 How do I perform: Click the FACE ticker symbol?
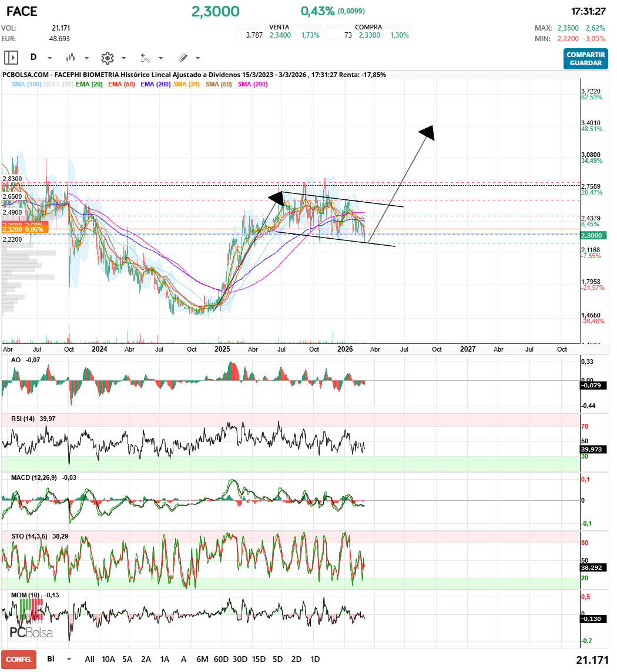[x=22, y=11]
